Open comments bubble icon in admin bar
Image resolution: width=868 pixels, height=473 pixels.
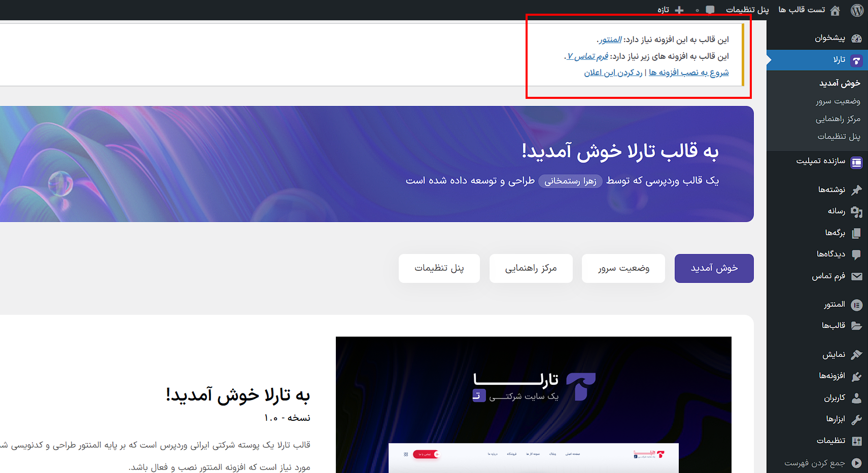[710, 10]
